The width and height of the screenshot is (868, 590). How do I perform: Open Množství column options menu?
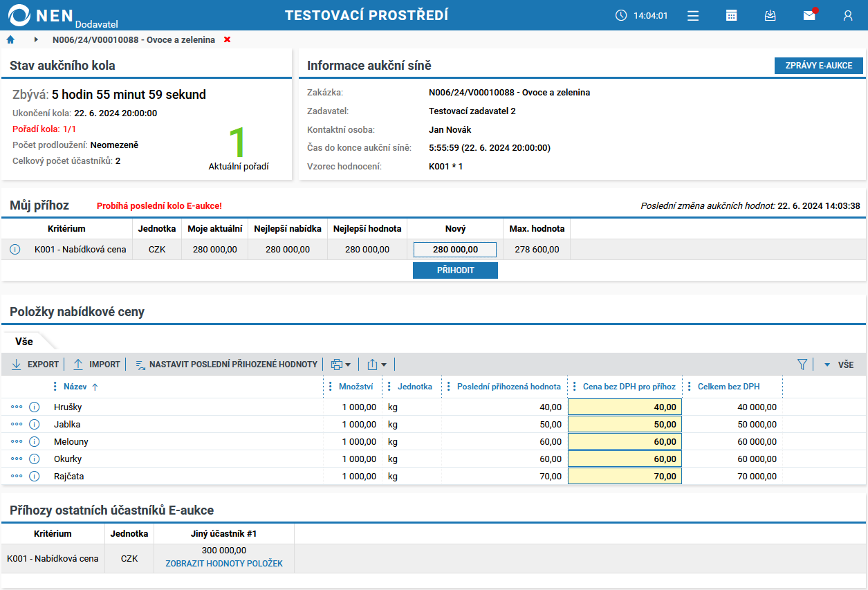[x=331, y=387]
